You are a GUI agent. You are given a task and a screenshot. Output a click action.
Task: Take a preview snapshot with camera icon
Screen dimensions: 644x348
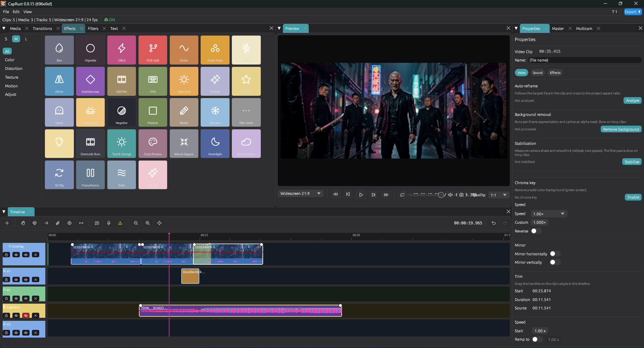461,195
